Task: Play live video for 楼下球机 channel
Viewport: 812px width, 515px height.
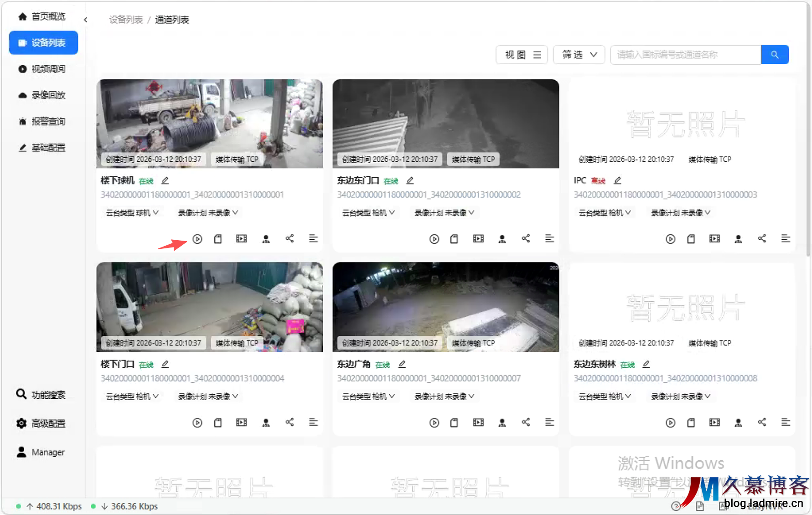Action: point(197,239)
